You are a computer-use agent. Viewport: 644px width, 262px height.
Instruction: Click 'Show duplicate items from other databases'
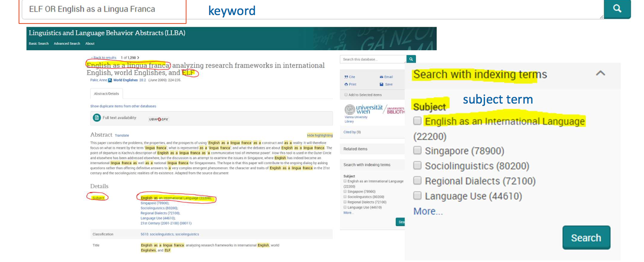[x=123, y=106]
